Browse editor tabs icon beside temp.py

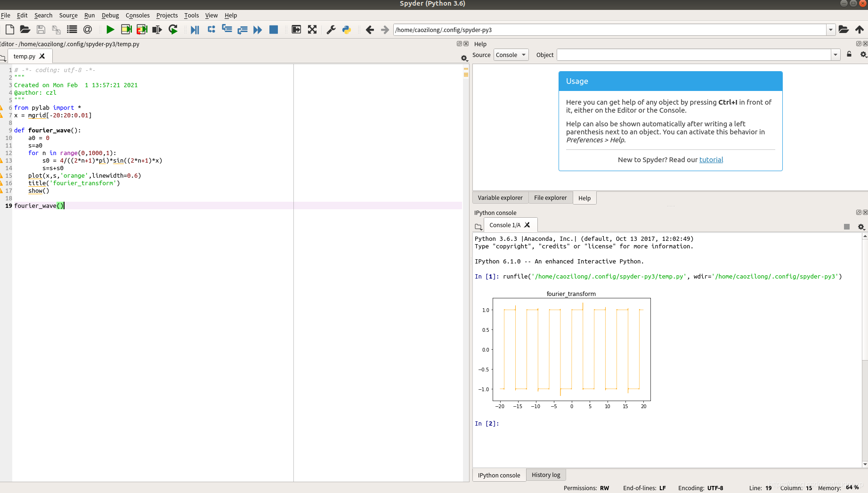tap(3, 58)
